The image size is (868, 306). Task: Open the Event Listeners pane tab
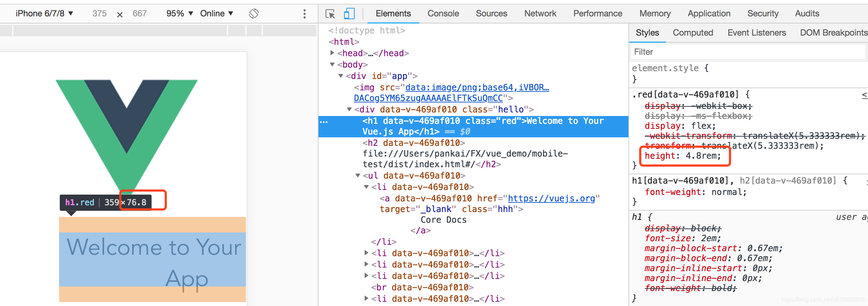[757, 33]
